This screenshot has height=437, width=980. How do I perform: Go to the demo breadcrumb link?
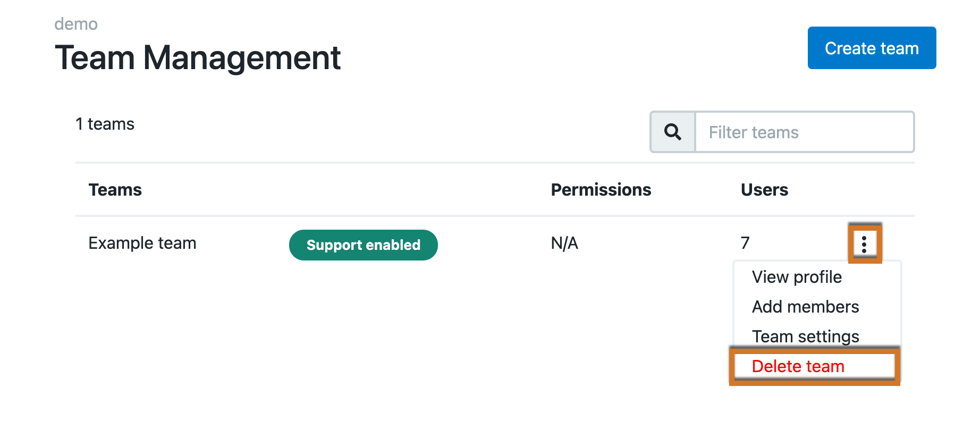tap(76, 24)
